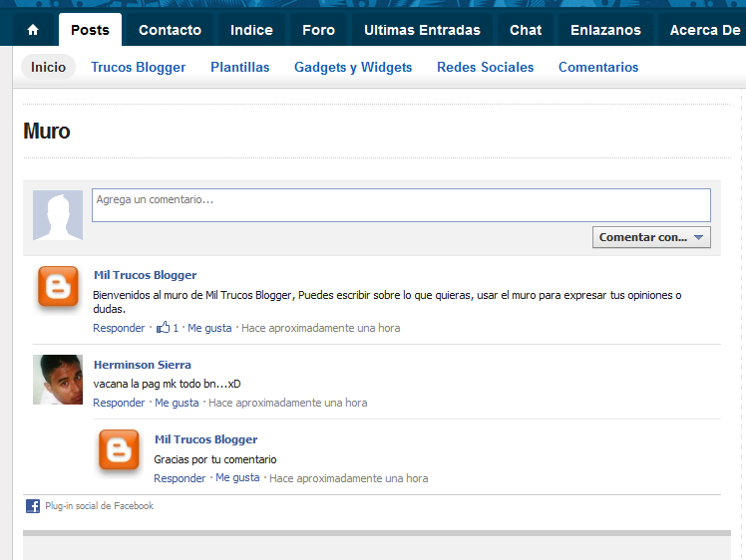The image size is (746, 560).
Task: Open the Foro tab
Action: pyautogui.click(x=318, y=30)
